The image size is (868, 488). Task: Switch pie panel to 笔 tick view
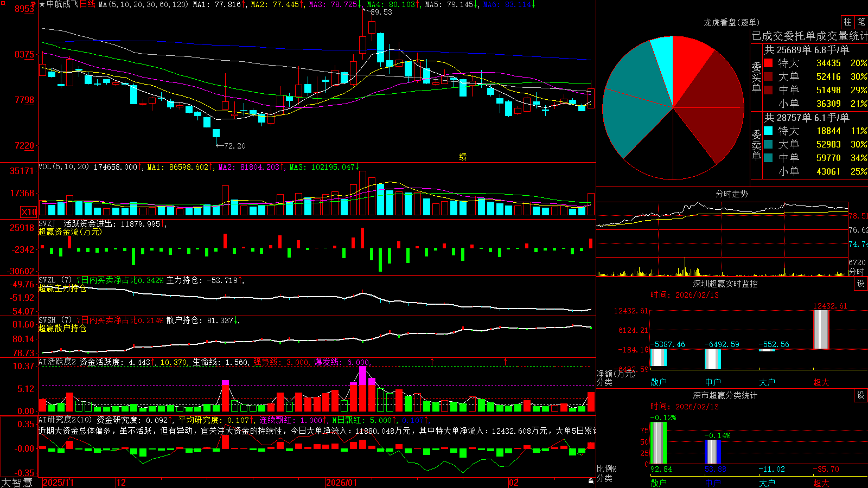pos(861,22)
